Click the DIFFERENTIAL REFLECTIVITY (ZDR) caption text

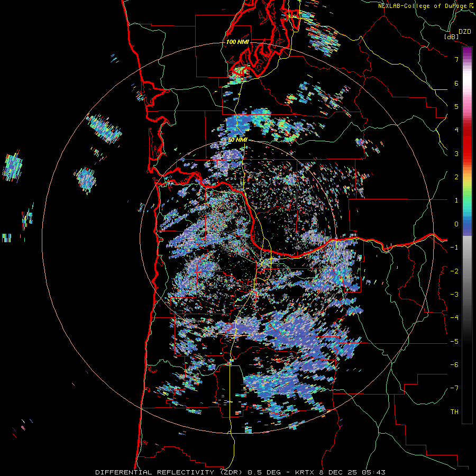point(170,472)
